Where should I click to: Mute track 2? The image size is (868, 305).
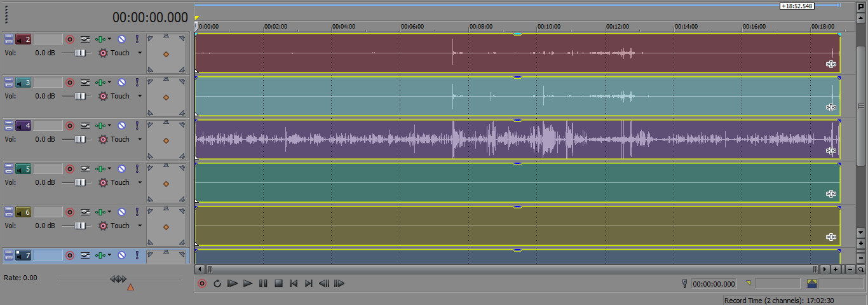(x=121, y=39)
